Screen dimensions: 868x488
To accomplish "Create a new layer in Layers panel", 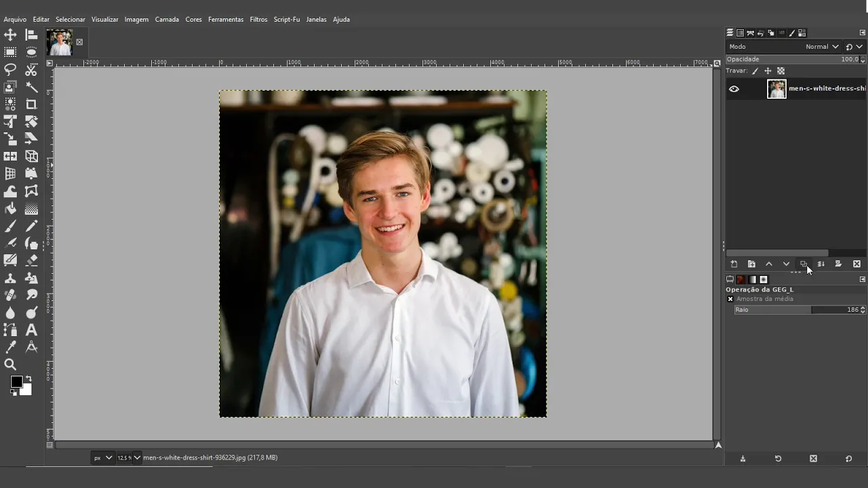I will (734, 264).
